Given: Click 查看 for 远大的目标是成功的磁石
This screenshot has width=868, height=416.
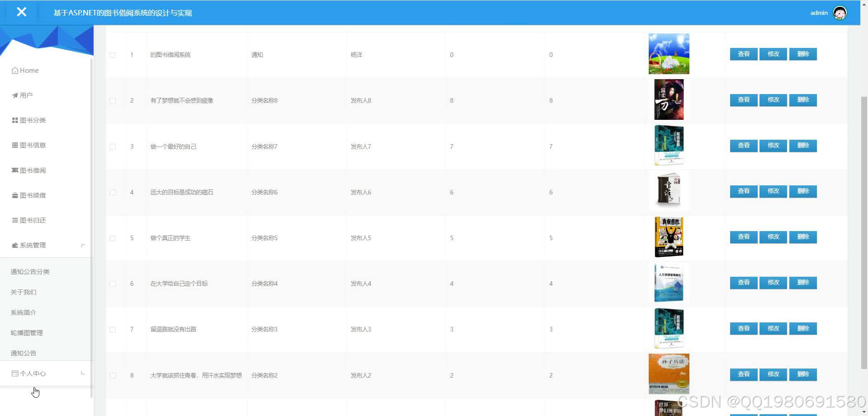Looking at the screenshot, I should click(x=744, y=191).
